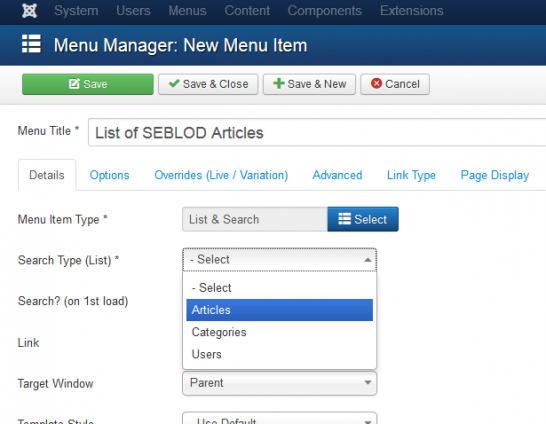Open the Content menu
Screen dimensions: 546x424
pos(247,11)
